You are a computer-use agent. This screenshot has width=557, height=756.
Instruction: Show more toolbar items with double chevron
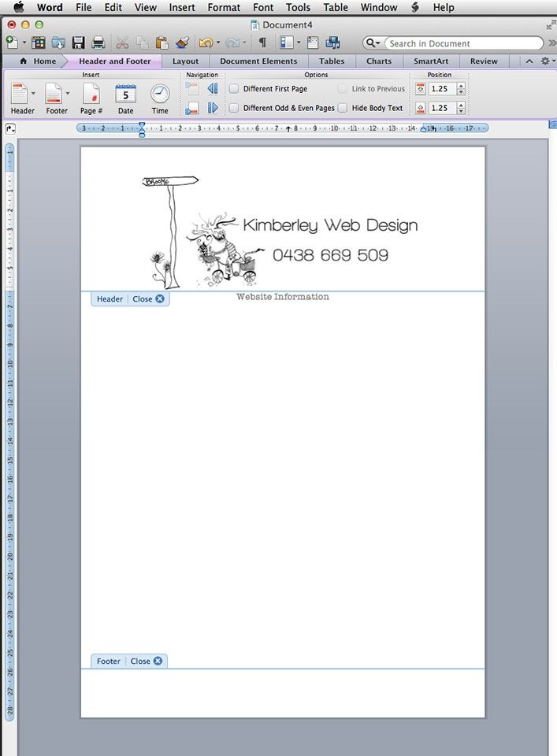click(x=552, y=43)
